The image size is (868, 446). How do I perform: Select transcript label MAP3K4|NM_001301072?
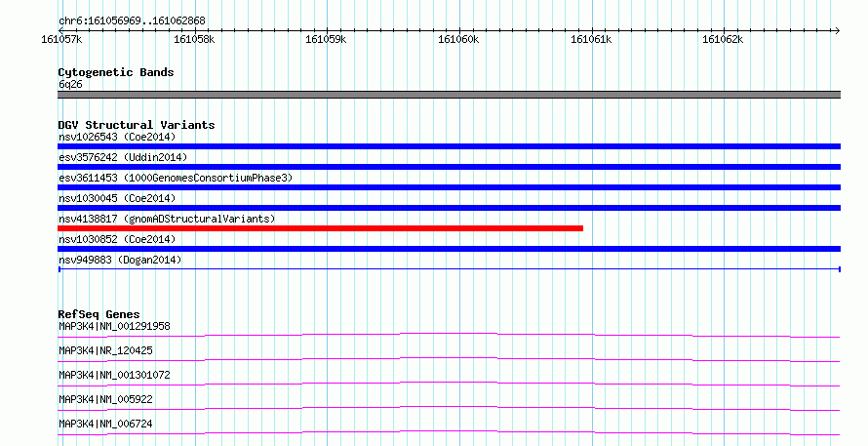tap(114, 375)
